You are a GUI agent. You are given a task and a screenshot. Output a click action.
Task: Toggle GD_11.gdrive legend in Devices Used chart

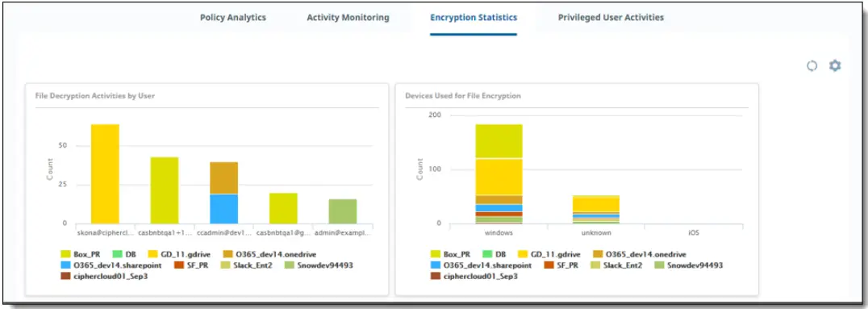click(550, 254)
